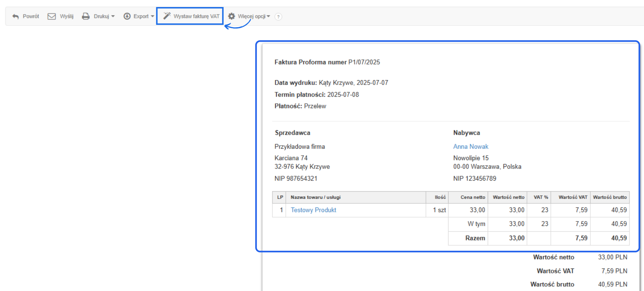644x291 pixels.
Task: Click the seller NIP 987654321
Action: pos(296,179)
